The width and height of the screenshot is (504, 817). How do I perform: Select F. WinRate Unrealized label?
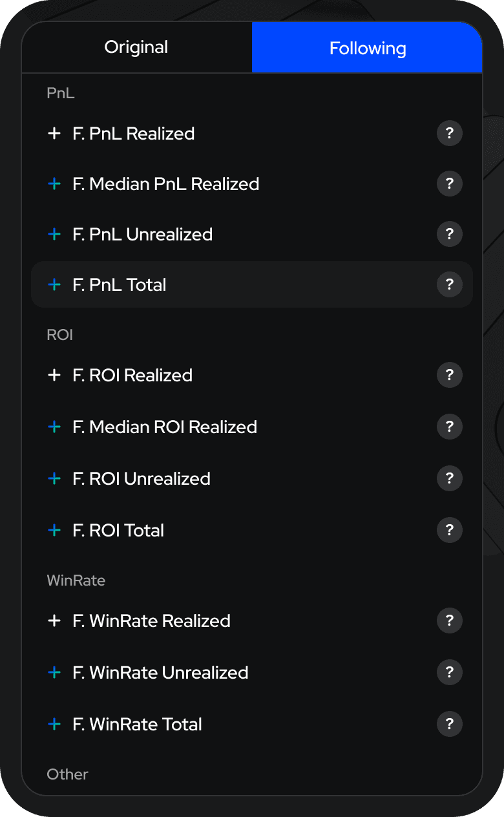[x=160, y=673]
